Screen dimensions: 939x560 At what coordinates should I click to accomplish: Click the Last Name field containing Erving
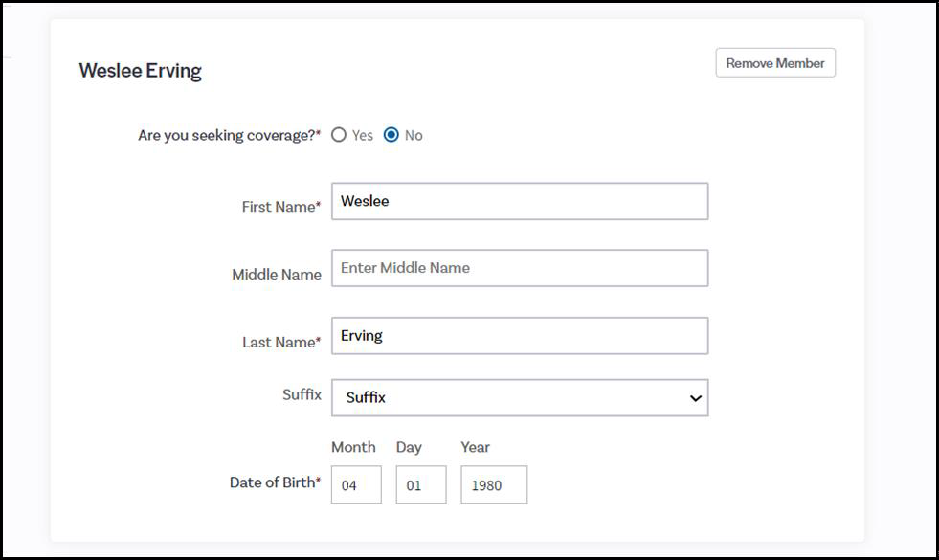coord(520,336)
